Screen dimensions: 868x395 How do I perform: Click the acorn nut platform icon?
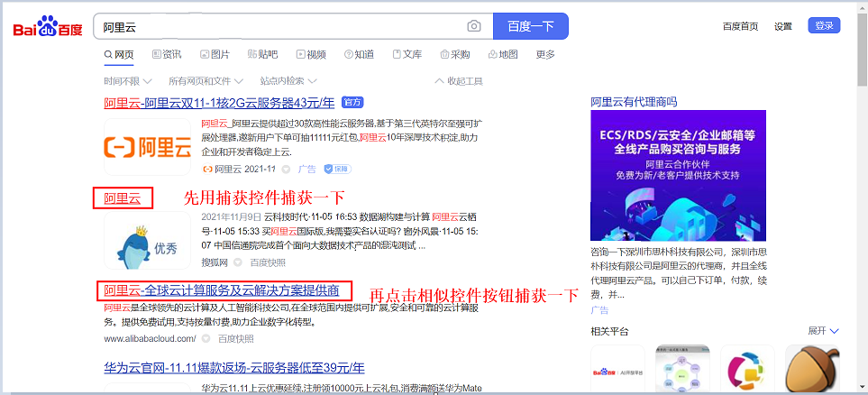tap(812, 370)
